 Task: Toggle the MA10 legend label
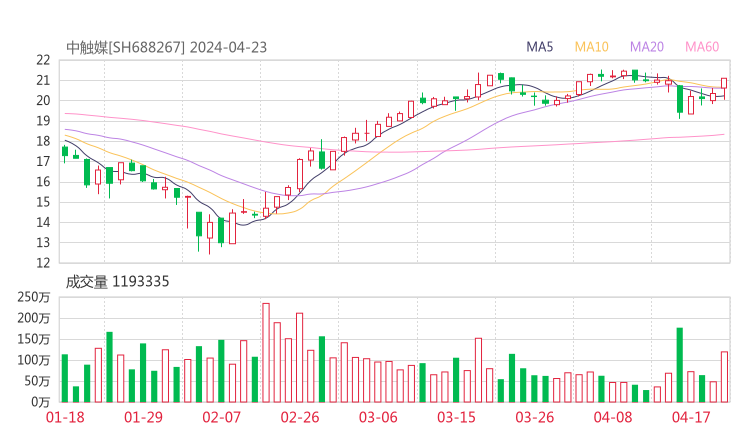click(591, 47)
